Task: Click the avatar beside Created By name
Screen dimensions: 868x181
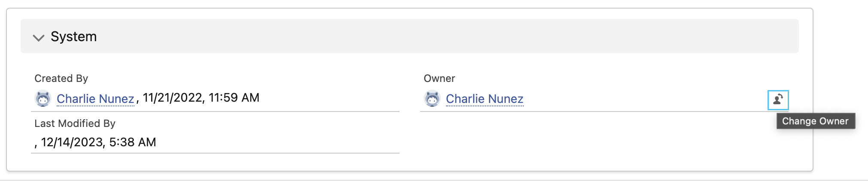Action: tap(43, 99)
